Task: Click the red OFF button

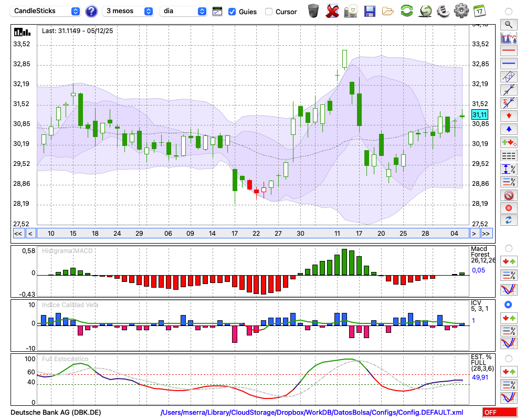Action: click(499, 413)
